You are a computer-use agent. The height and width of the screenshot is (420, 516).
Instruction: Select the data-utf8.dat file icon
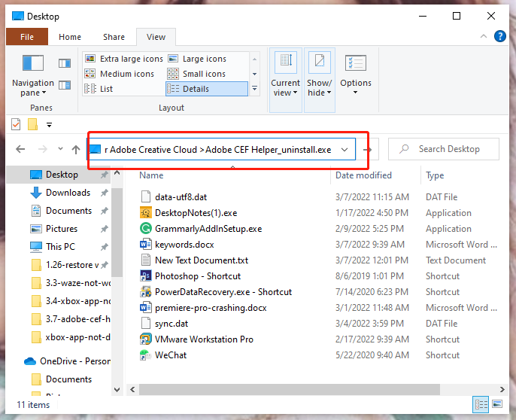coord(146,196)
